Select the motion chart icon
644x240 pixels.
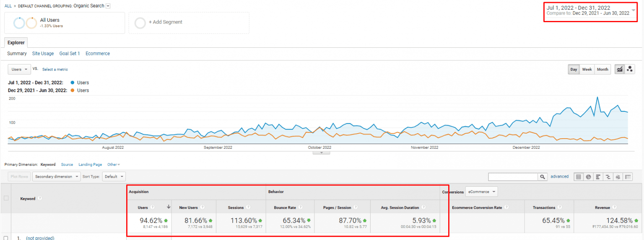(x=629, y=70)
